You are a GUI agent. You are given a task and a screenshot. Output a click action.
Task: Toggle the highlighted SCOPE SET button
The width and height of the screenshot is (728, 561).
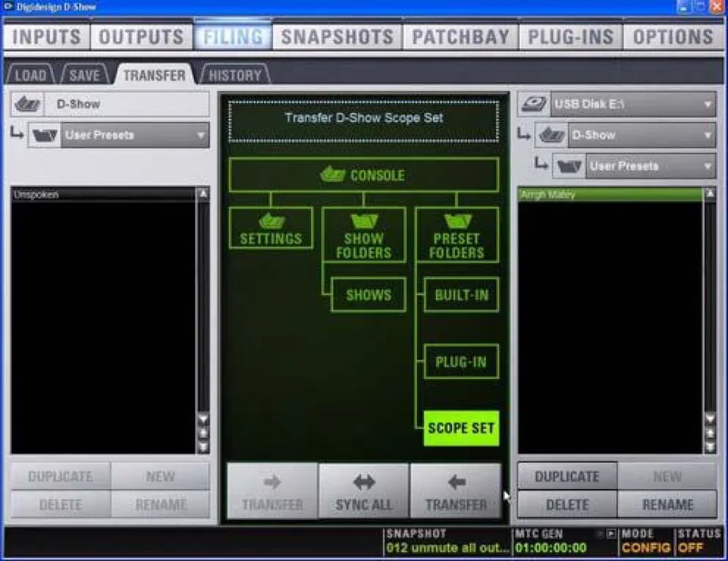461,428
